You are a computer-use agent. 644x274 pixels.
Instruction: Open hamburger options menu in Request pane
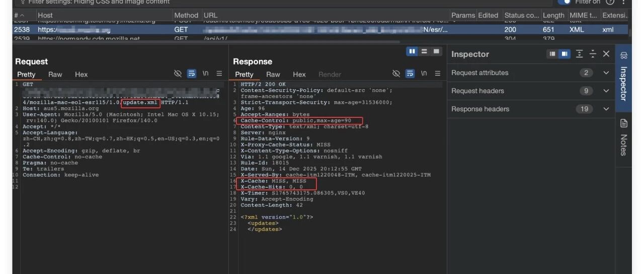click(x=219, y=74)
